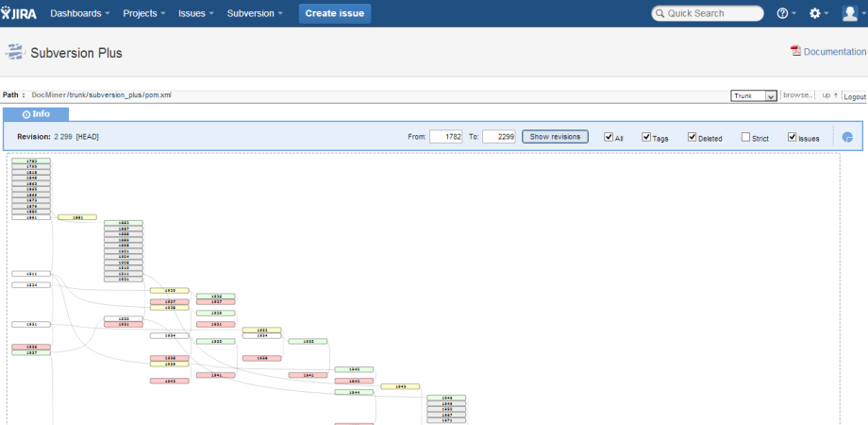Image resolution: width=868 pixels, height=425 pixels.
Task: Click the JIRA logo
Action: click(19, 13)
